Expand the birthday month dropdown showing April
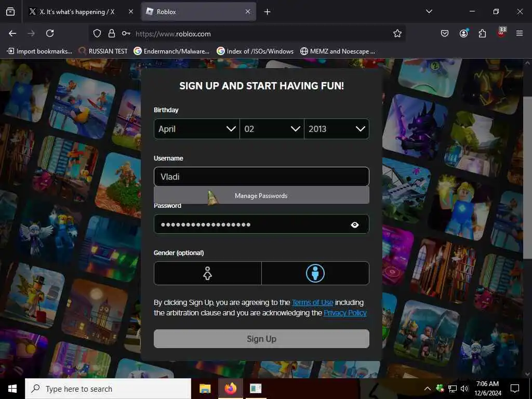Image resolution: width=532 pixels, height=399 pixels. point(197,129)
